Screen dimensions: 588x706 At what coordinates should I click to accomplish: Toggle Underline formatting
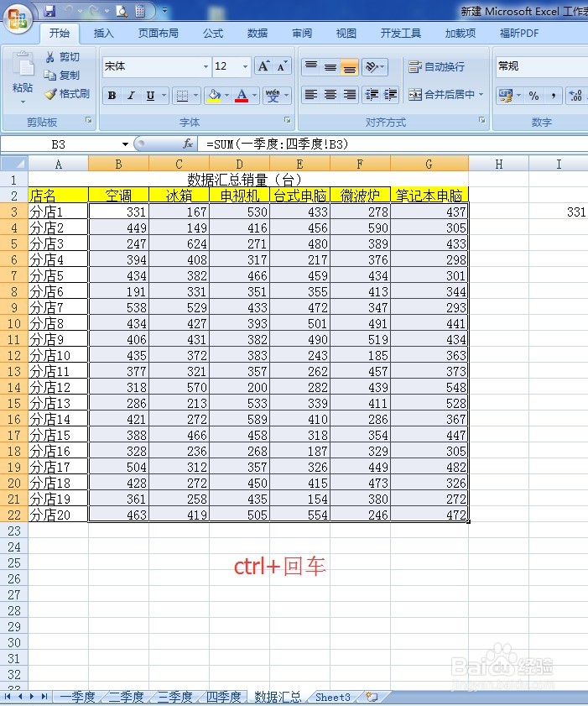pyautogui.click(x=150, y=96)
